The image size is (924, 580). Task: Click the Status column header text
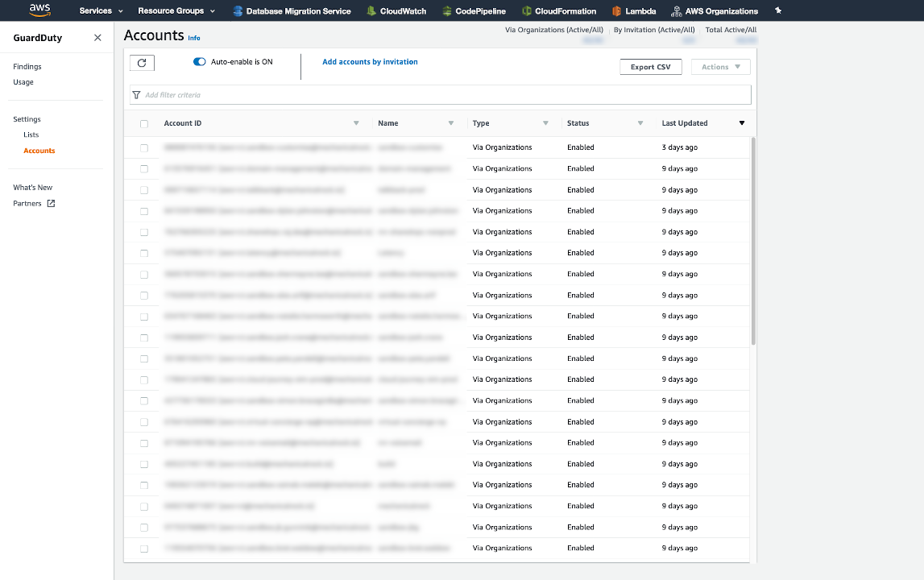click(x=578, y=123)
